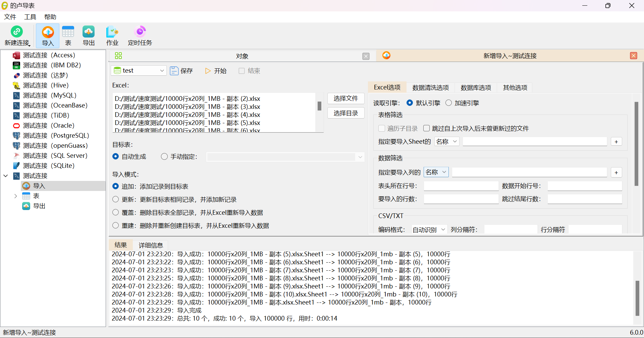Open the 定时任务 toolbar icon

coord(140,31)
